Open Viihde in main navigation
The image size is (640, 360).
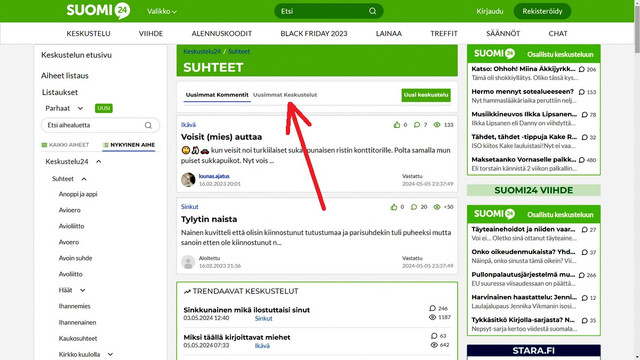(x=151, y=33)
